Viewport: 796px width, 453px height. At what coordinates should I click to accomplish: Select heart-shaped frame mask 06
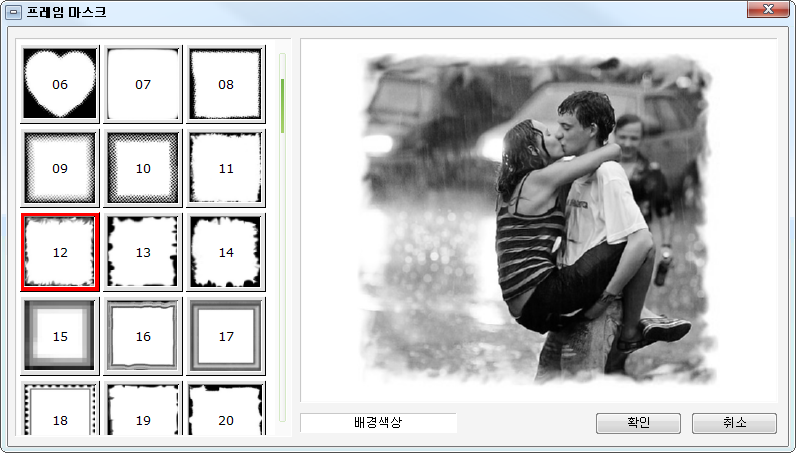[60, 84]
